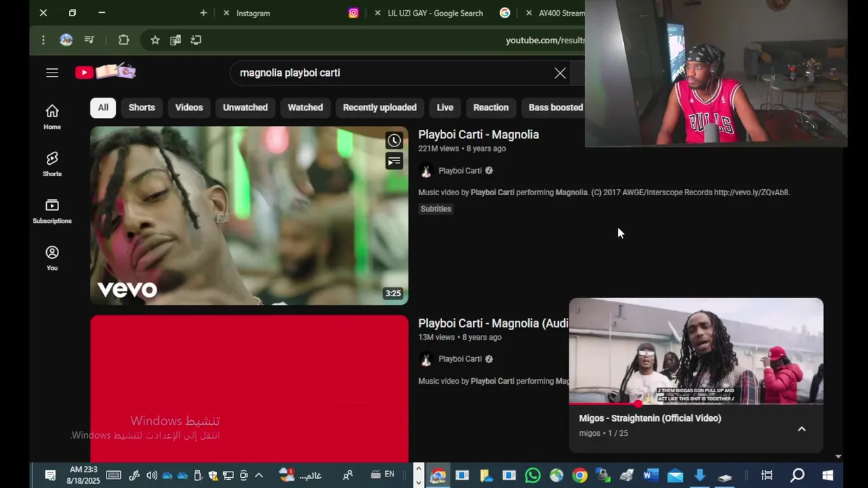Open WhatsApp from the taskbar
Image resolution: width=868 pixels, height=488 pixels.
click(x=533, y=476)
